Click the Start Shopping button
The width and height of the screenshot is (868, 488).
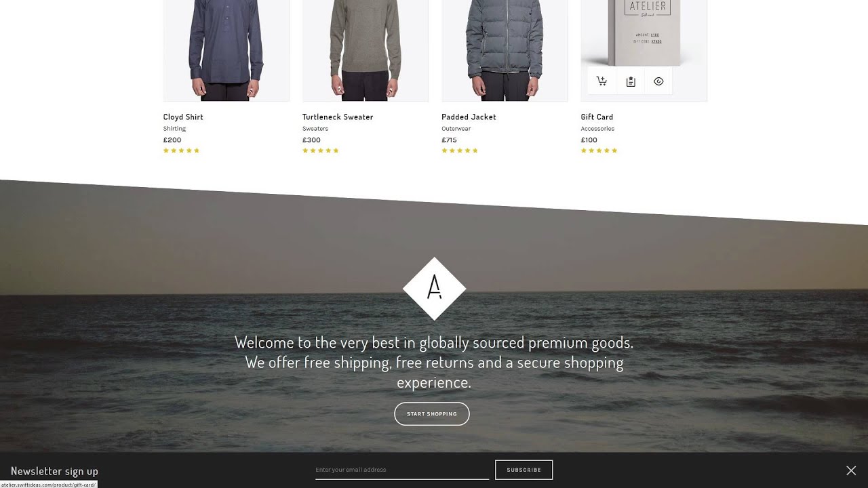tap(432, 414)
